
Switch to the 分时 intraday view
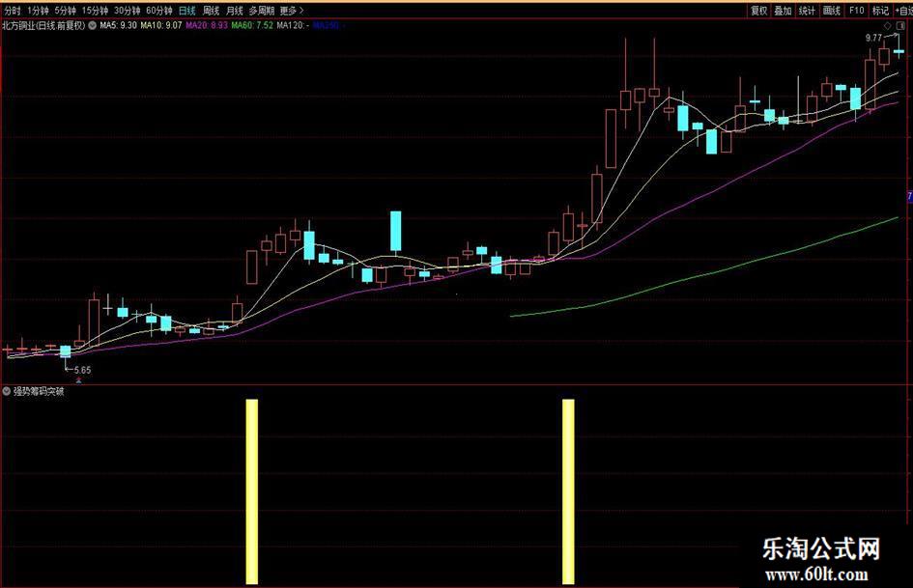13,11
